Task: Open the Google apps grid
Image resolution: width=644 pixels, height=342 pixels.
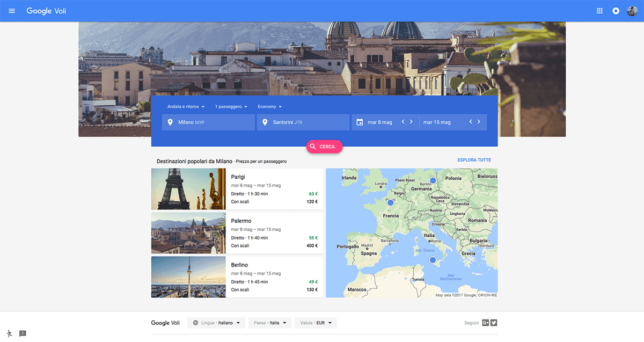Action: (599, 11)
